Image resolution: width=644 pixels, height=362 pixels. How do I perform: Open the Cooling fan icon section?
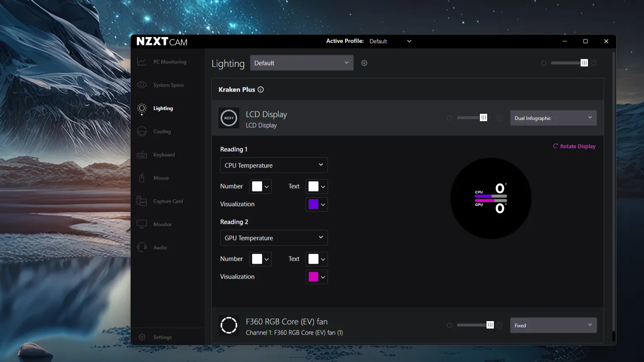click(x=142, y=131)
